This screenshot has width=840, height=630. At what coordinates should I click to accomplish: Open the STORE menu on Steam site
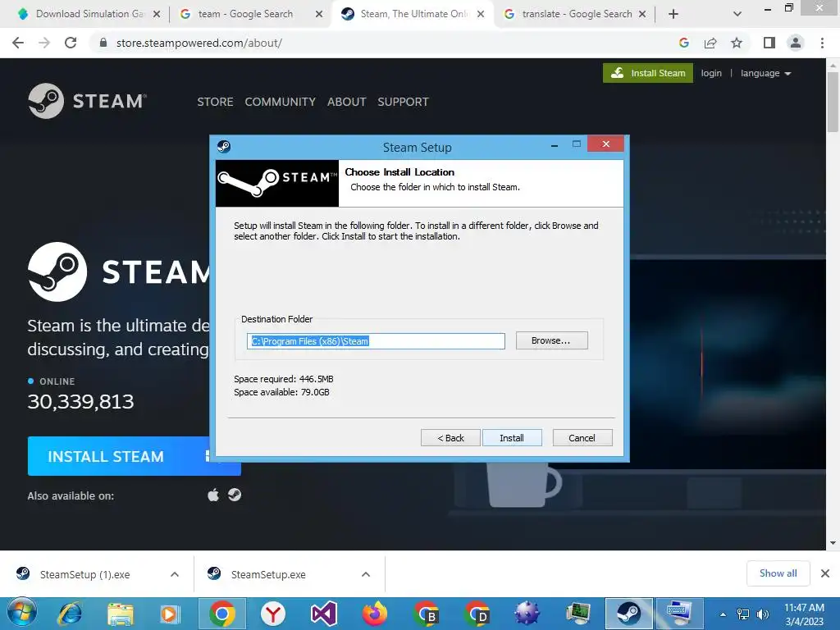[x=215, y=102]
